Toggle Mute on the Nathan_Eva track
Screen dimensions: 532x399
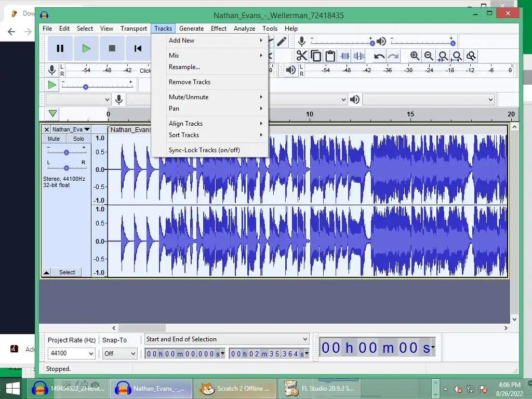pos(54,139)
